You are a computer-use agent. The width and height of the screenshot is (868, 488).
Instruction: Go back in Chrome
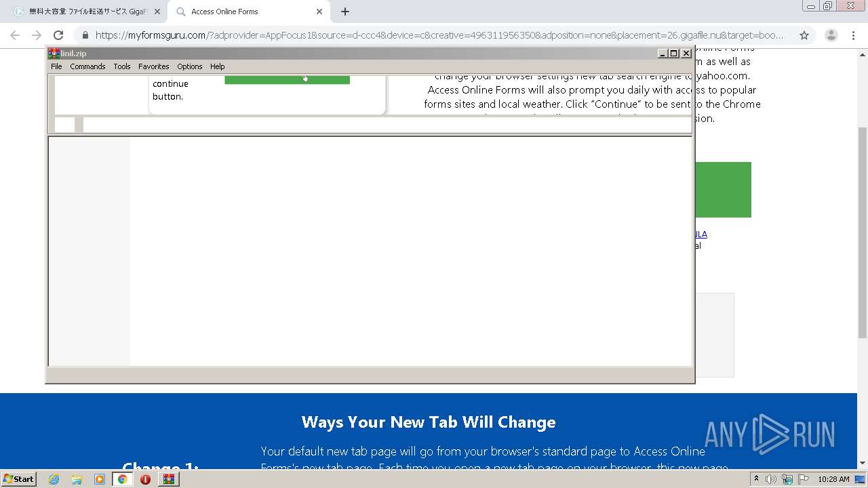(x=15, y=35)
